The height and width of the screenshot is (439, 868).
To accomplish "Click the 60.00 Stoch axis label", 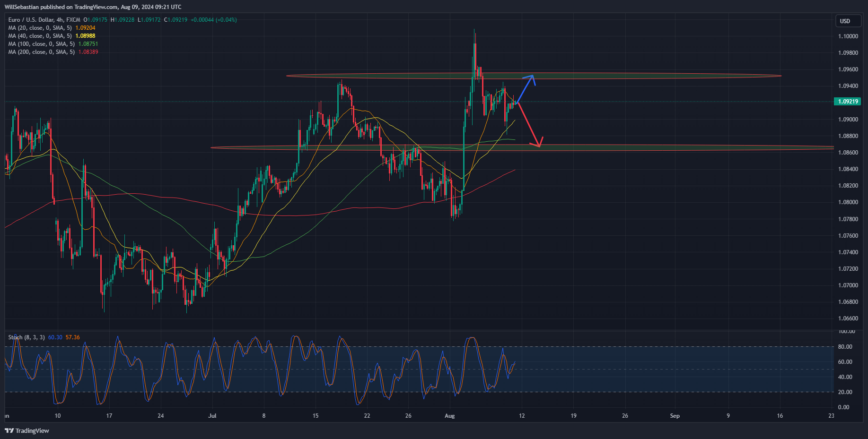I will pos(845,362).
